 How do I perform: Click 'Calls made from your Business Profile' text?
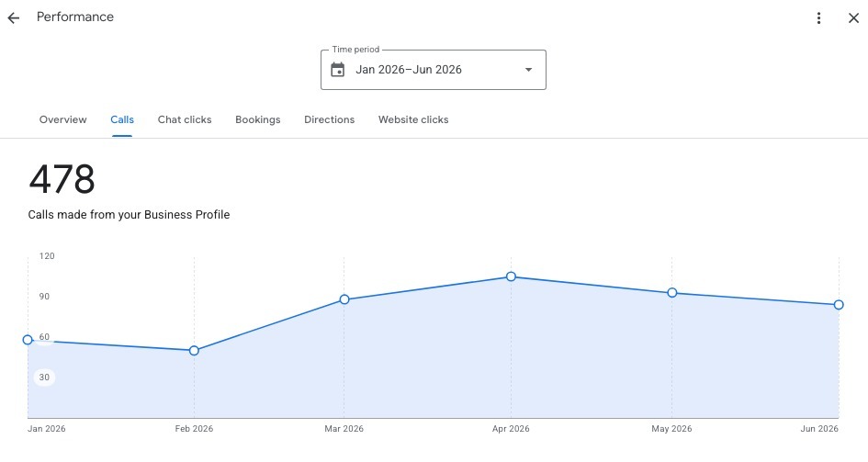coord(129,215)
